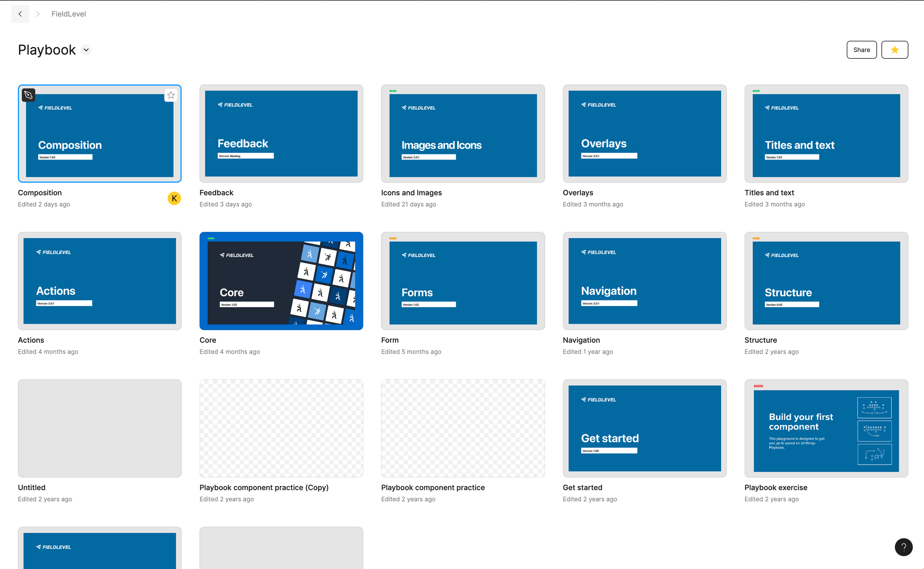Open Playbook component practice (Copy) file
This screenshot has width=924, height=569.
point(281,428)
